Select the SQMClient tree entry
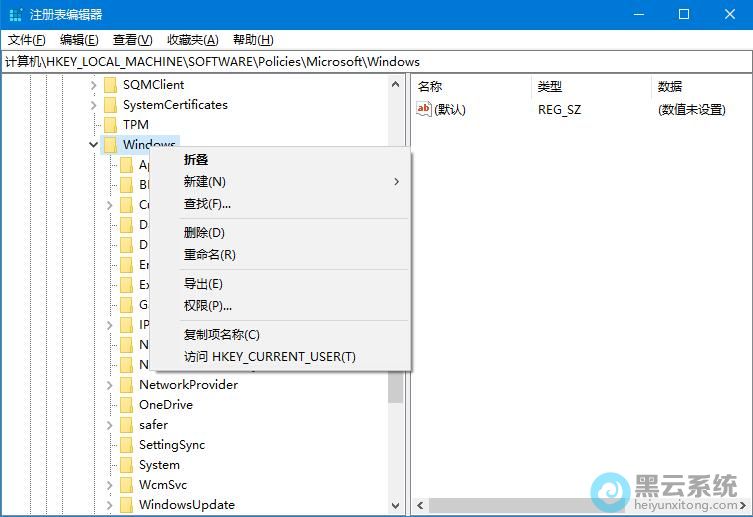Image resolution: width=753 pixels, height=517 pixels. point(153,85)
